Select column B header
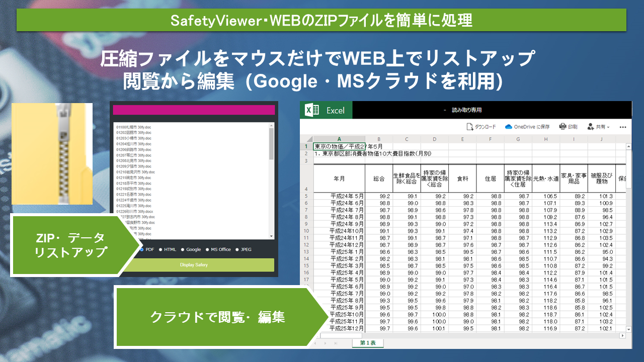The height and width of the screenshot is (362, 644). [379, 139]
